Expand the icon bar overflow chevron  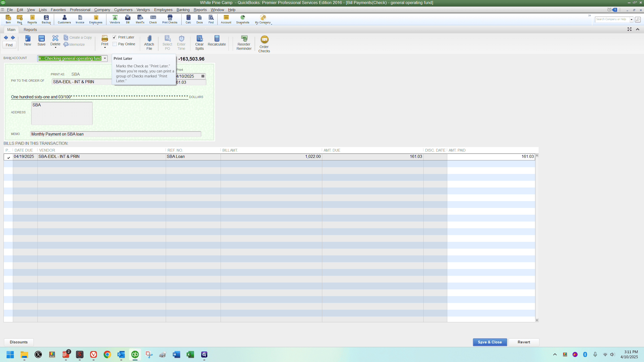[589, 16]
